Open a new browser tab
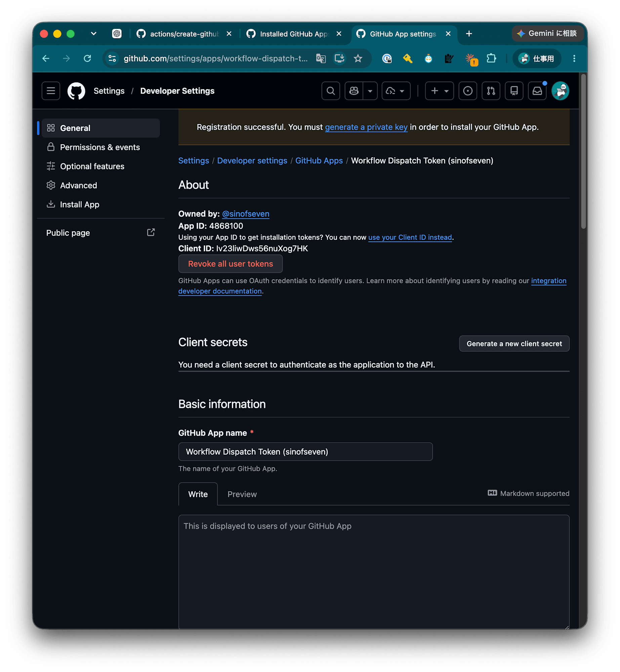620x672 pixels. [x=468, y=34]
